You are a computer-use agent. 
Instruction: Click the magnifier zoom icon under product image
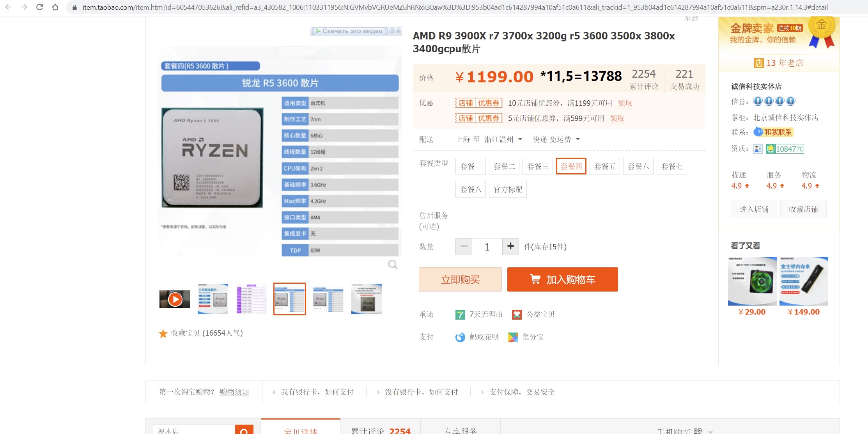click(393, 265)
